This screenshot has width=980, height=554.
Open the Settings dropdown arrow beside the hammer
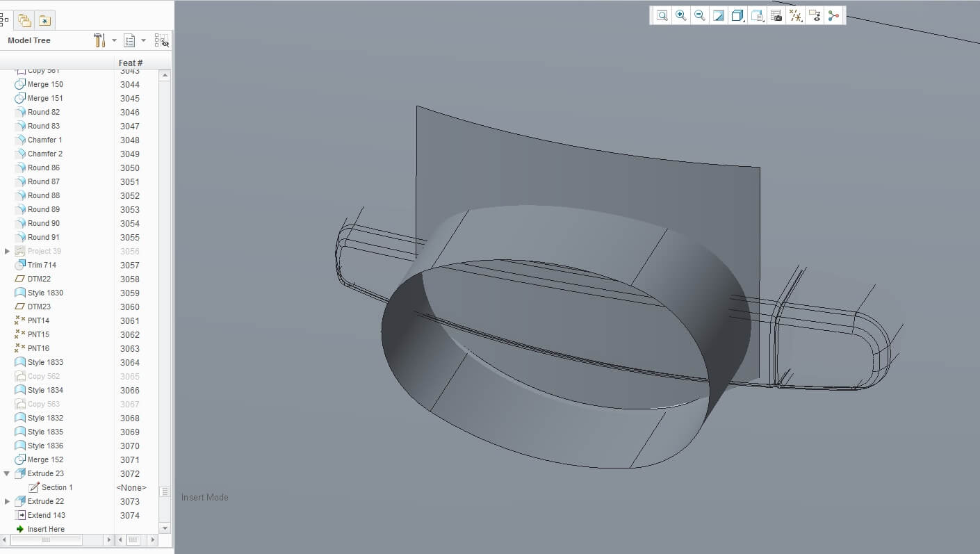click(x=114, y=40)
